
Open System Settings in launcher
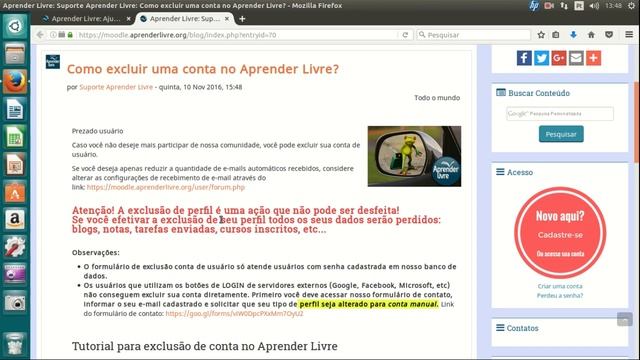pyautogui.click(x=15, y=247)
